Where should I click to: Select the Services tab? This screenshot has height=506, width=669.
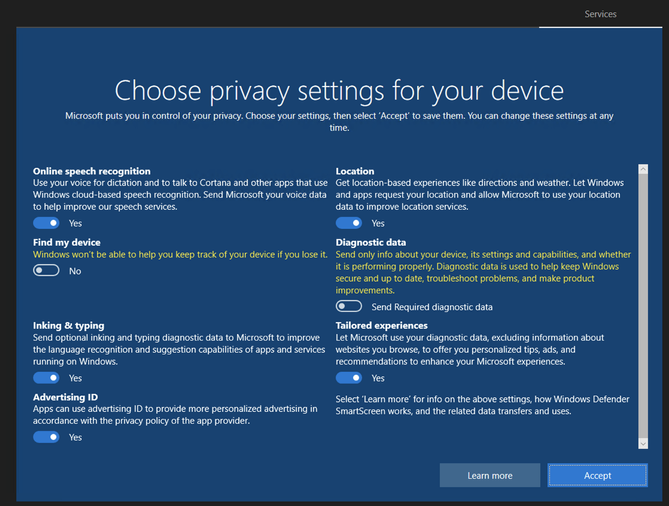(600, 14)
